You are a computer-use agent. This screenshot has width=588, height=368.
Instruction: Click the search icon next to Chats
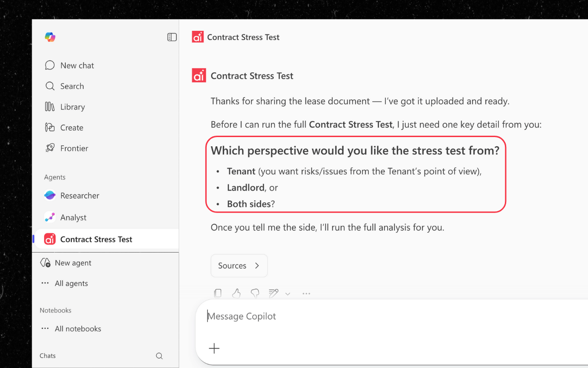[x=159, y=356]
